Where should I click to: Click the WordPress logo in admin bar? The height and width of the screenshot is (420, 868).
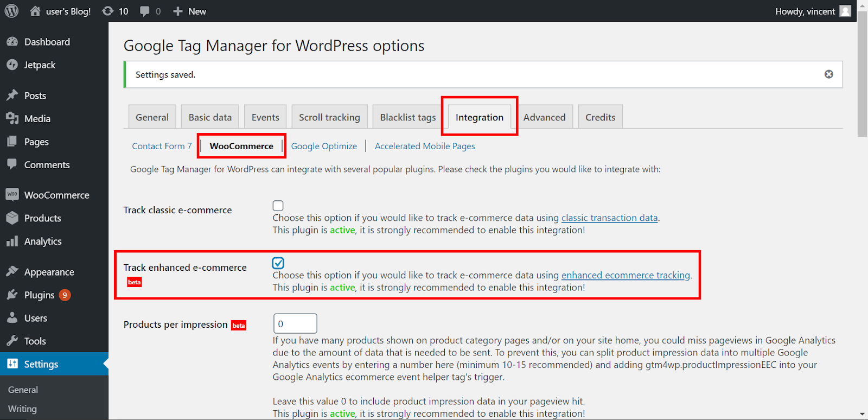click(11, 11)
